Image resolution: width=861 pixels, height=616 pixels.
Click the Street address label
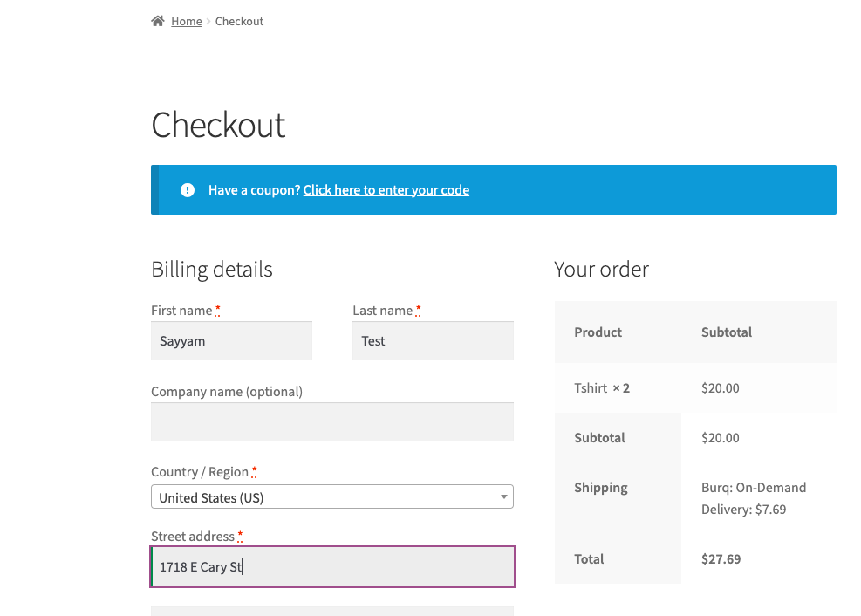(x=193, y=537)
